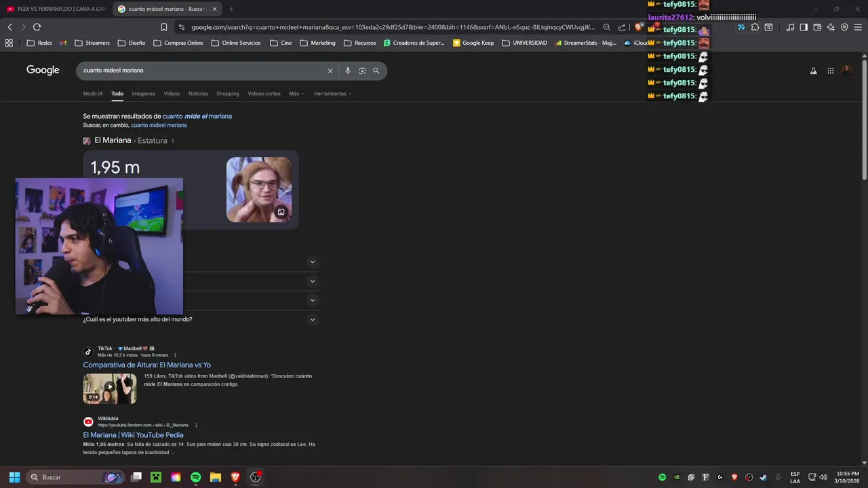868x488 pixels.
Task: Open the UNIVERSIDAD bookmark folder
Action: 525,43
